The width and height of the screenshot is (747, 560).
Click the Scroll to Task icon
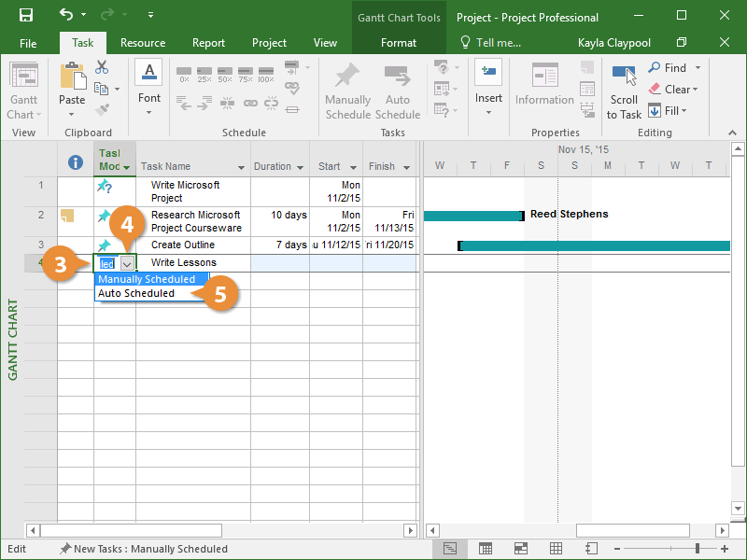[x=624, y=77]
